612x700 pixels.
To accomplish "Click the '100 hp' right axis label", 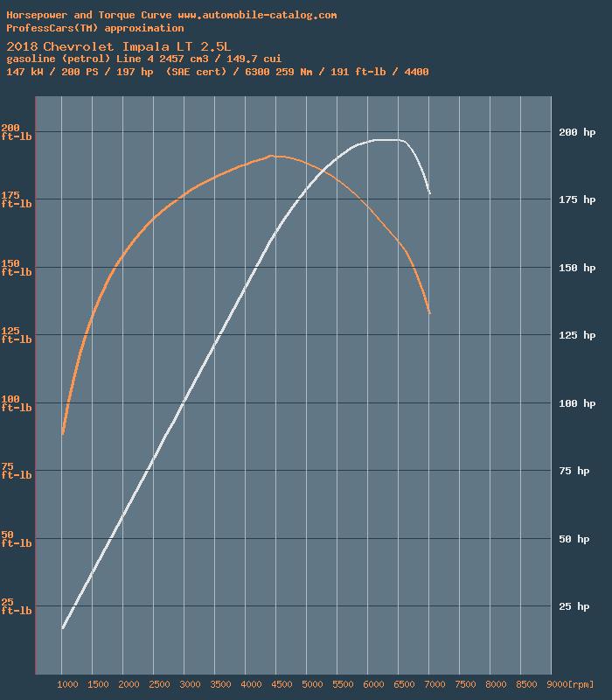I will 577,403.
